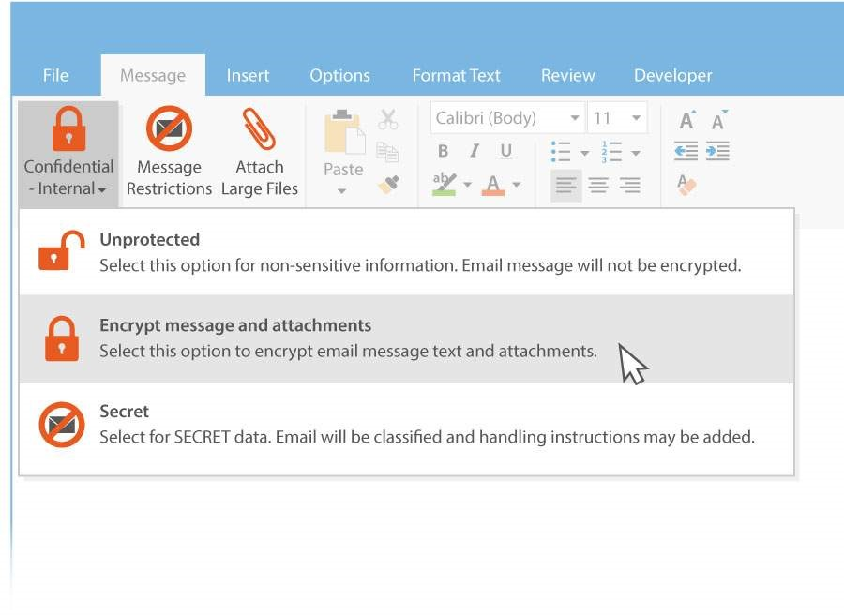The width and height of the screenshot is (844, 616).
Task: Expand the bullet list style arrow
Action: tap(584, 154)
